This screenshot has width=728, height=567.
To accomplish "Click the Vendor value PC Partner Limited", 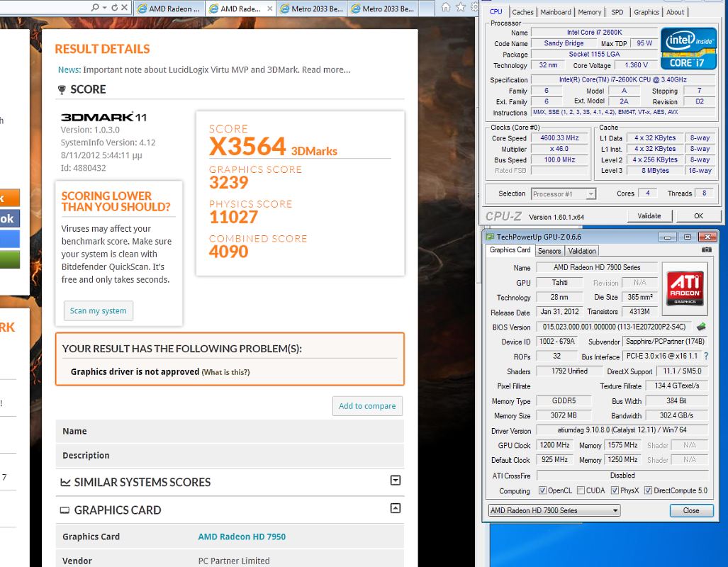I will tap(233, 561).
